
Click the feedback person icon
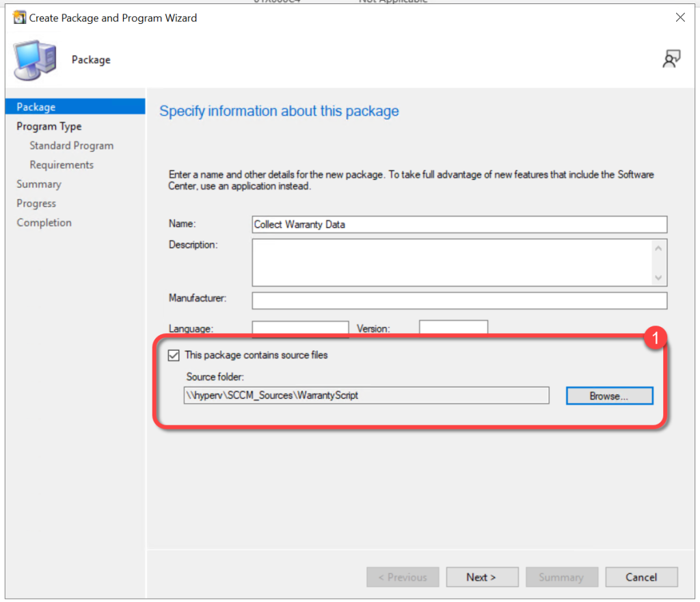click(x=671, y=60)
